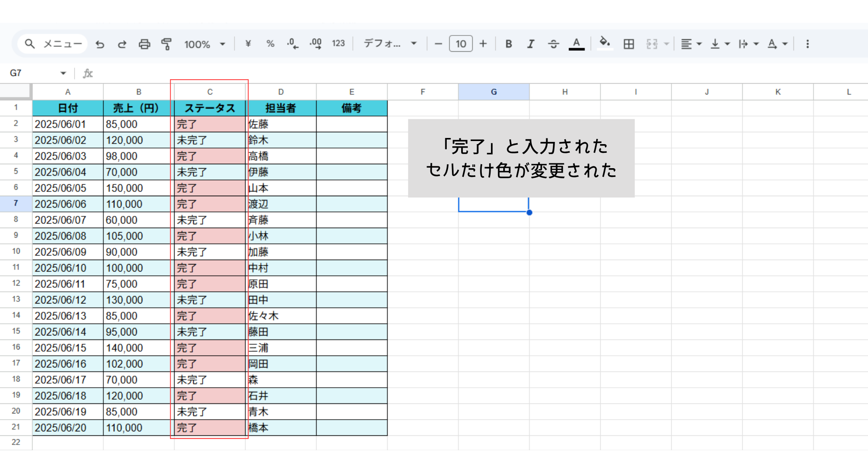This screenshot has width=868, height=473.
Task: Select row 7 header
Action: (x=16, y=203)
